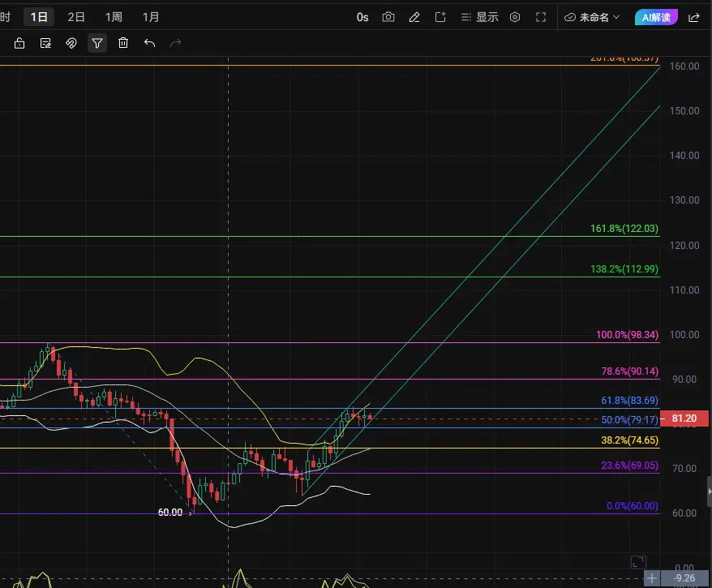
Task: Take a chart screenshot with camera icon
Action: [388, 17]
